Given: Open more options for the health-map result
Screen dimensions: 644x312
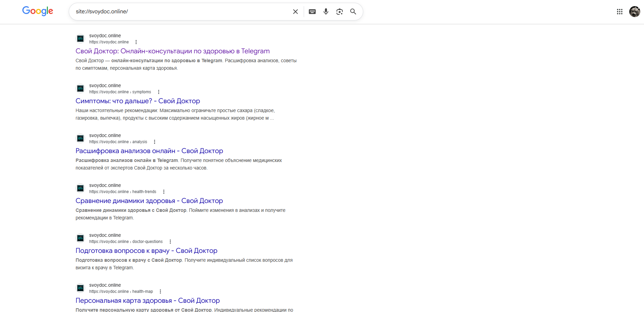Looking at the screenshot, I should pyautogui.click(x=160, y=291).
